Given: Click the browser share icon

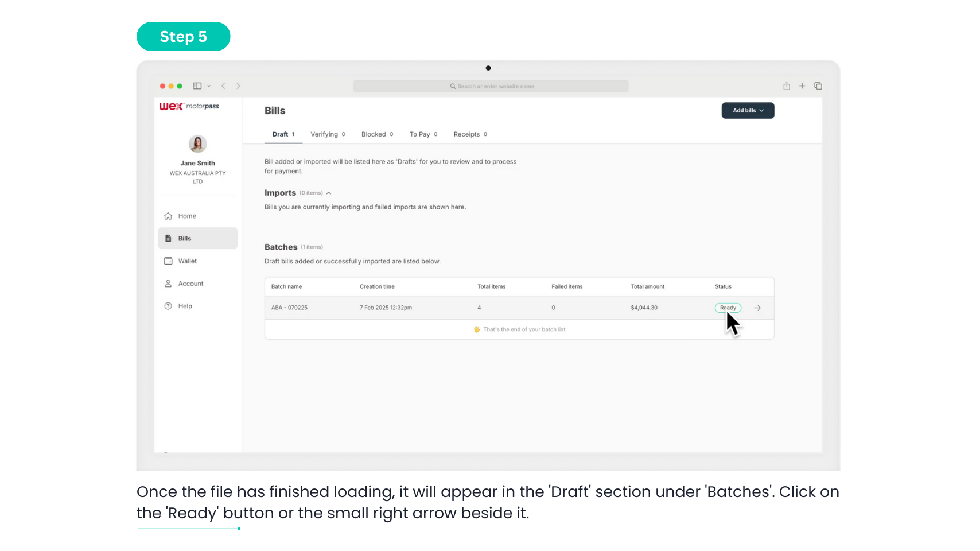Looking at the screenshot, I should [787, 86].
